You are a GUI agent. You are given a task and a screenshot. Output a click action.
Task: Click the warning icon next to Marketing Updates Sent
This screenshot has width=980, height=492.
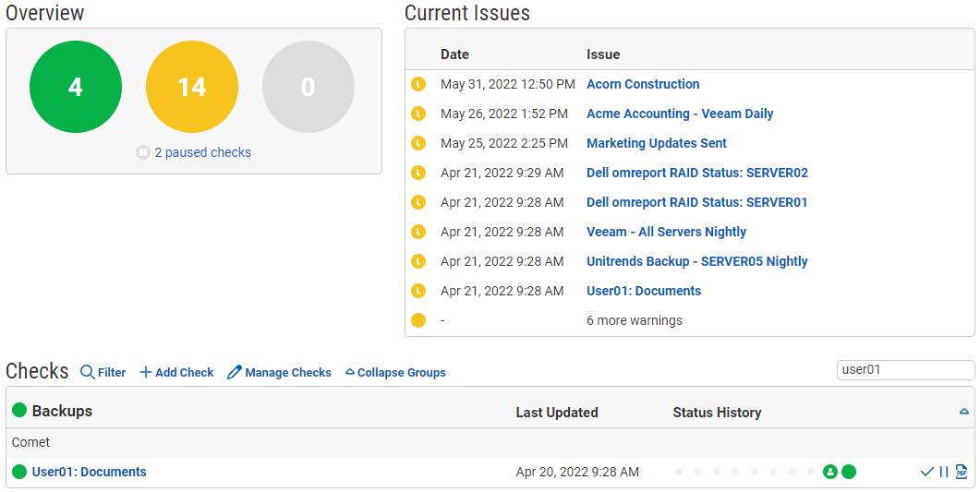(418, 143)
